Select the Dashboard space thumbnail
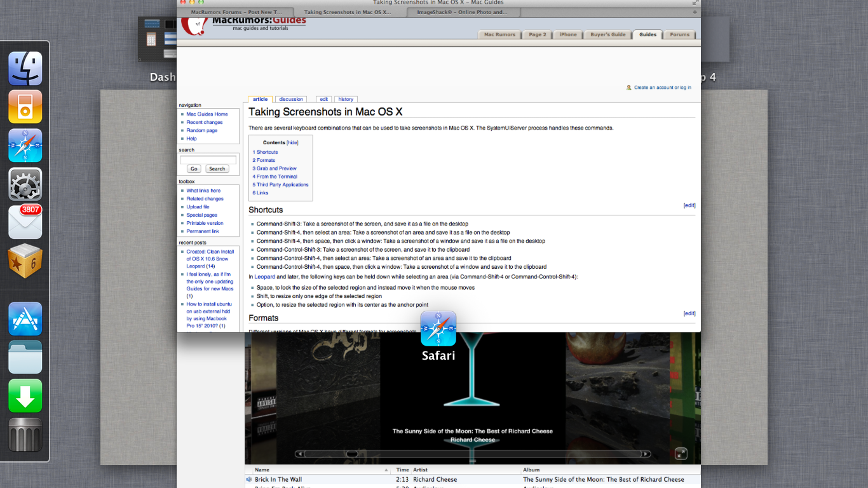This screenshot has width=868, height=488. [157, 39]
